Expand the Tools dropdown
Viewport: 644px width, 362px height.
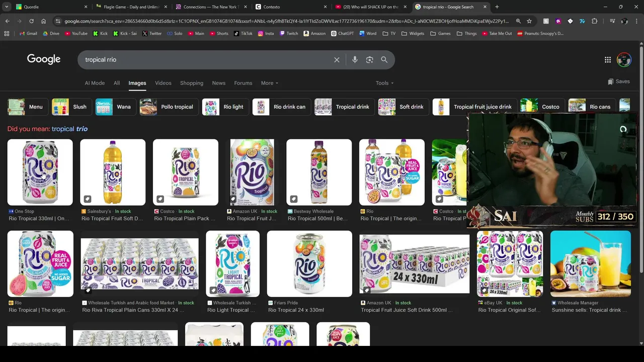point(384,83)
